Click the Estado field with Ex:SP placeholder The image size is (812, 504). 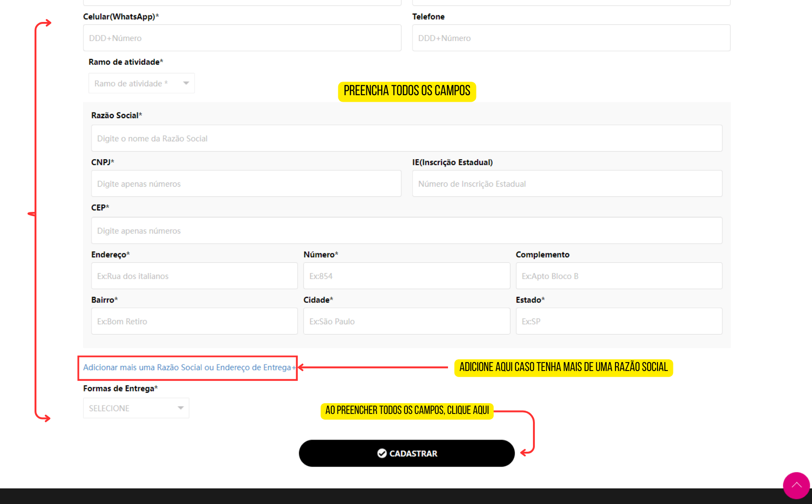tap(618, 322)
